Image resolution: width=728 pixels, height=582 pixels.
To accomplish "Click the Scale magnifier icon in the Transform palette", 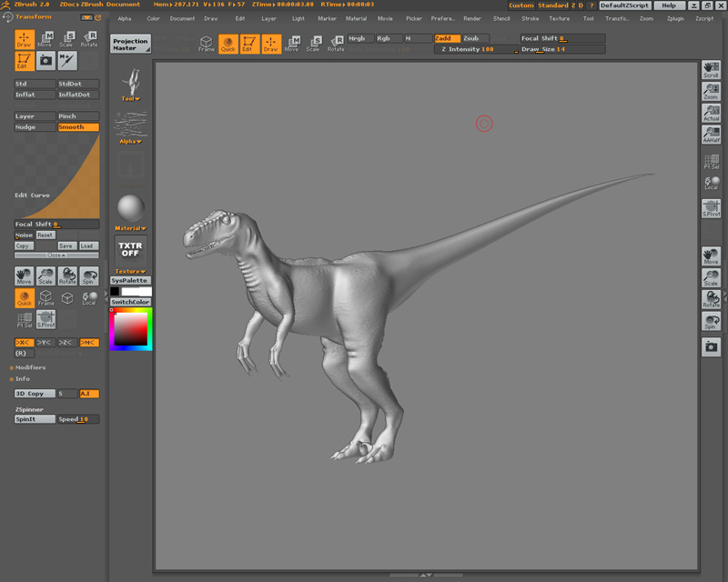I will tap(45, 276).
